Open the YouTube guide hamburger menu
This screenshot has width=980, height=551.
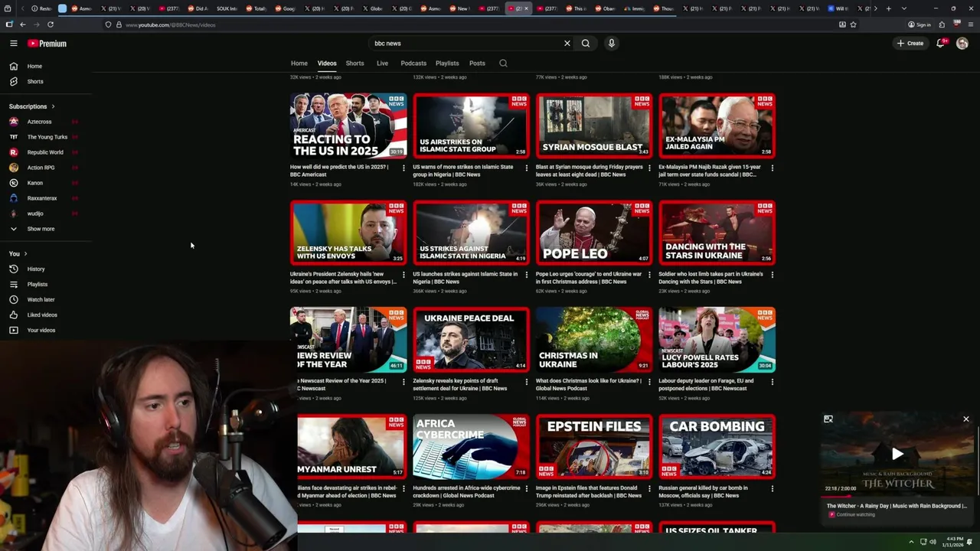13,44
